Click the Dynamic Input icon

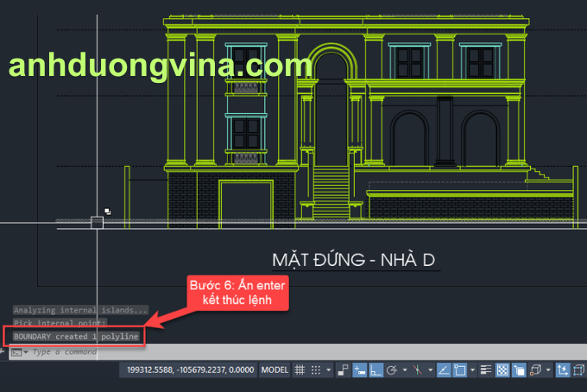pyautogui.click(x=359, y=370)
